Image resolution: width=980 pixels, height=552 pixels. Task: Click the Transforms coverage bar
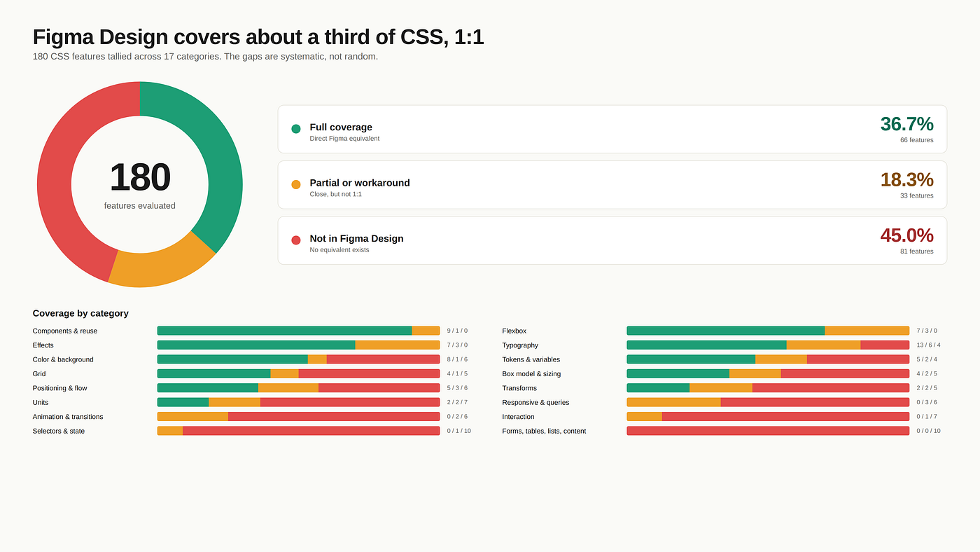pyautogui.click(x=768, y=388)
